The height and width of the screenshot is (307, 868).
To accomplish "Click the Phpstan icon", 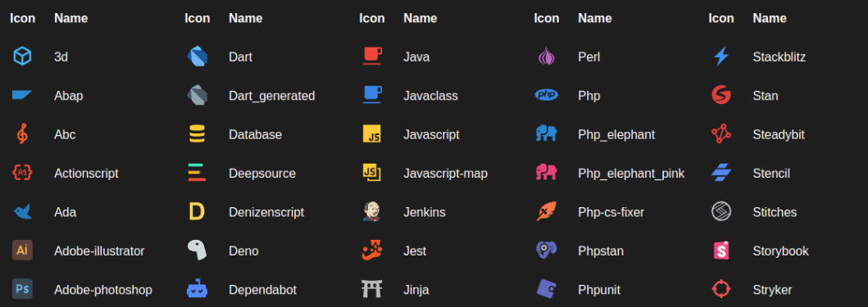I will click(x=547, y=250).
